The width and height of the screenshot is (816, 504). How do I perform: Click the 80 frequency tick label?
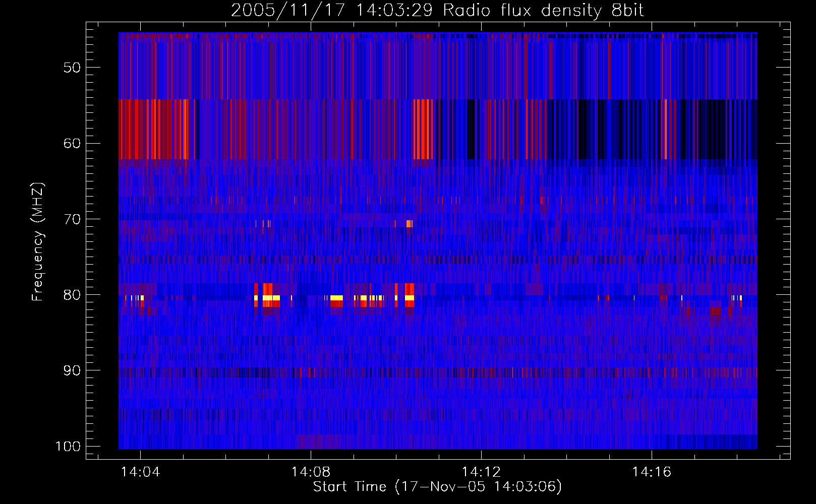(72, 295)
